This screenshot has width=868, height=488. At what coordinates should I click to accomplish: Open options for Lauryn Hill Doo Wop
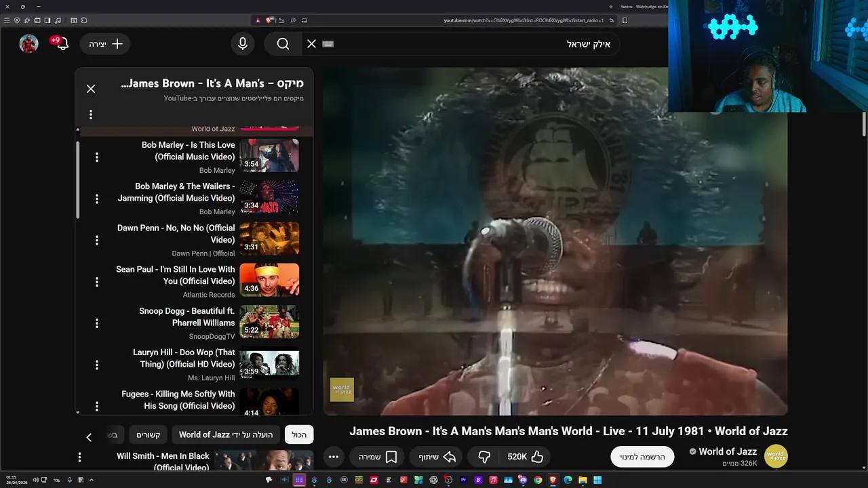click(97, 365)
